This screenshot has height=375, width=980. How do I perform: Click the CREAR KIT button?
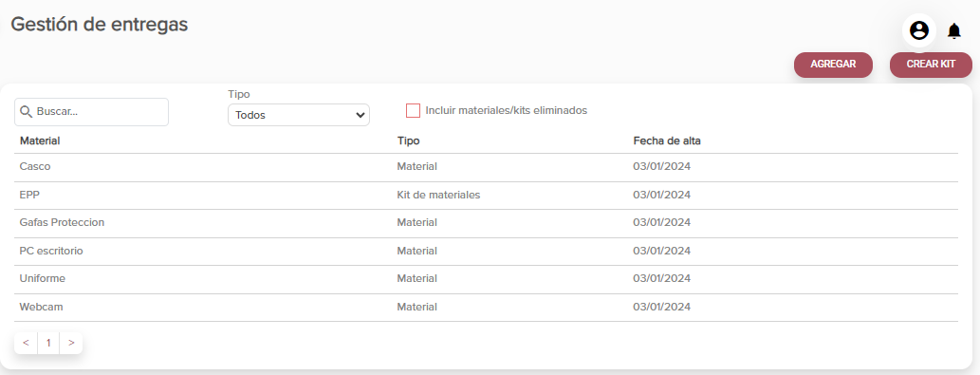(931, 65)
